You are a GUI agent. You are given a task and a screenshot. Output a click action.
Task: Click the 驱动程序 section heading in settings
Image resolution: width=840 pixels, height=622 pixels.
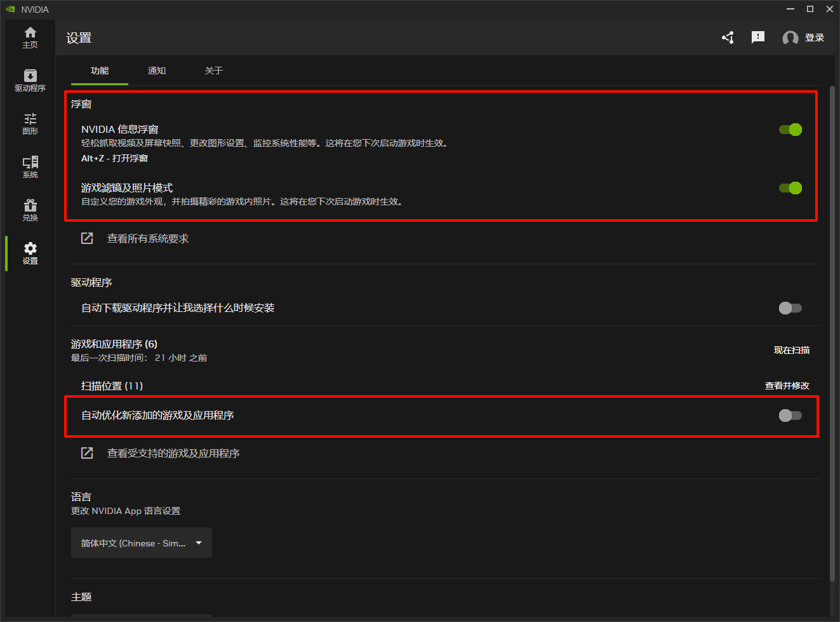[91, 283]
